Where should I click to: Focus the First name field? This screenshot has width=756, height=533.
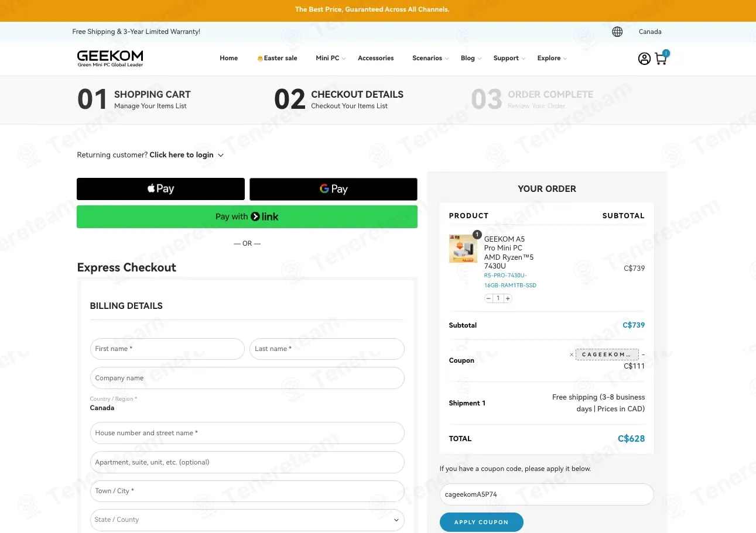(167, 349)
